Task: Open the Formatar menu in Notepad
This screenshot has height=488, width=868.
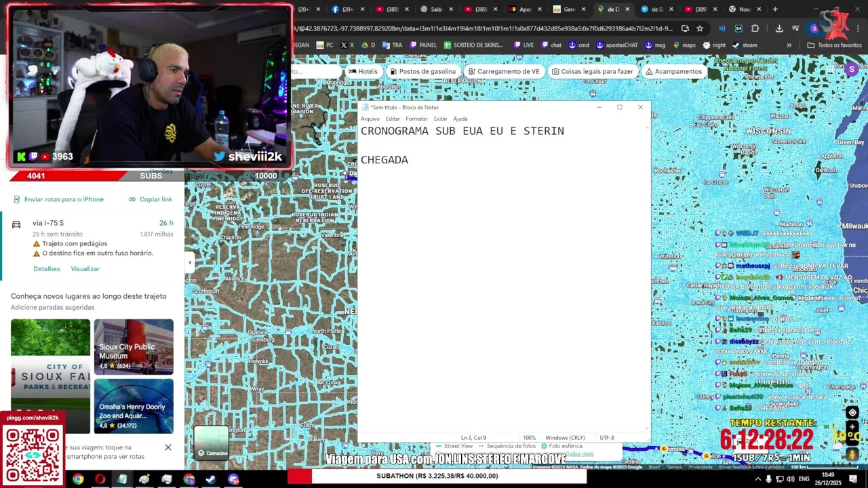Action: [416, 119]
